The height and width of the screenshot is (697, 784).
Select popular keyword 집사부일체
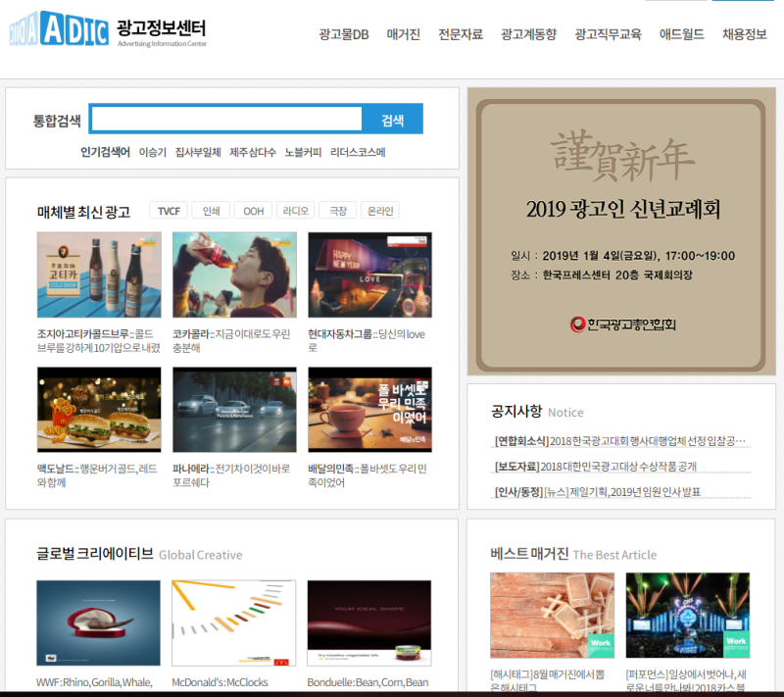pyautogui.click(x=198, y=152)
